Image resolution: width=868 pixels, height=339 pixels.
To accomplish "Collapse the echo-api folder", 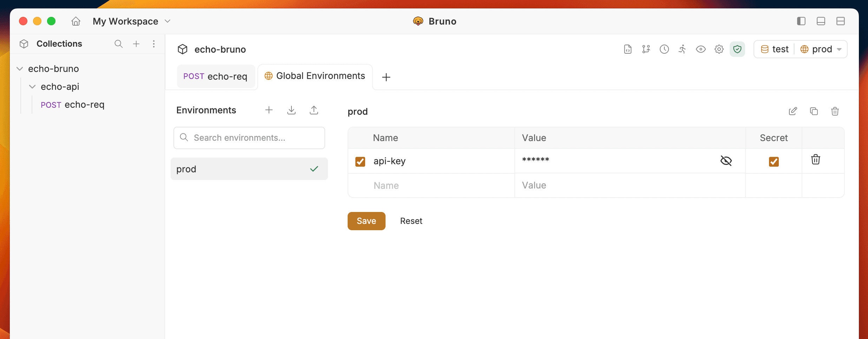I will click(32, 86).
